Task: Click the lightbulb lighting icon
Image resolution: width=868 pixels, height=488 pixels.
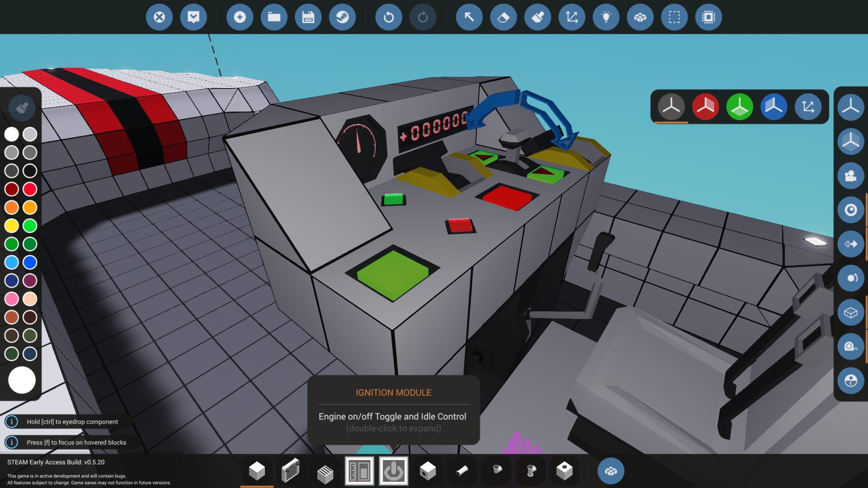Action: [x=606, y=17]
